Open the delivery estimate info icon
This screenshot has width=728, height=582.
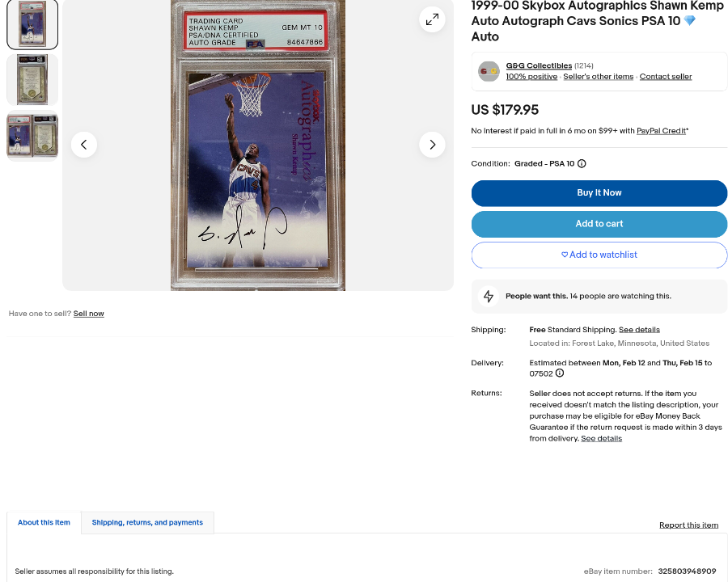[560, 373]
